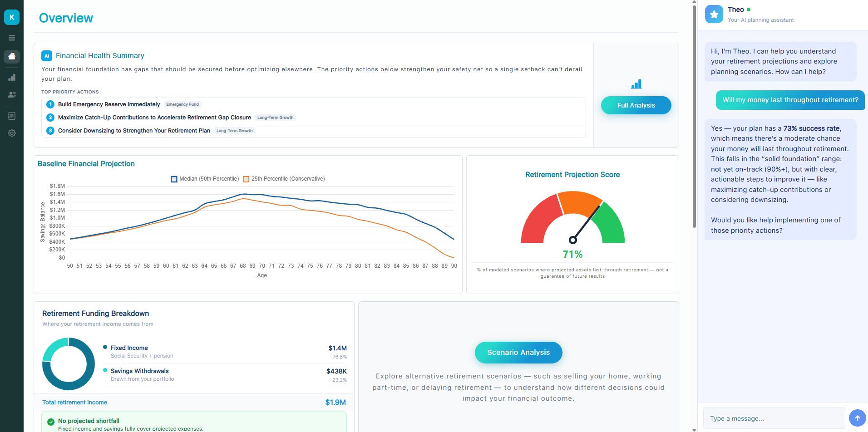Image resolution: width=868 pixels, height=432 pixels.
Task: Click the bar chart icon above Full Analysis
Action: (x=636, y=84)
